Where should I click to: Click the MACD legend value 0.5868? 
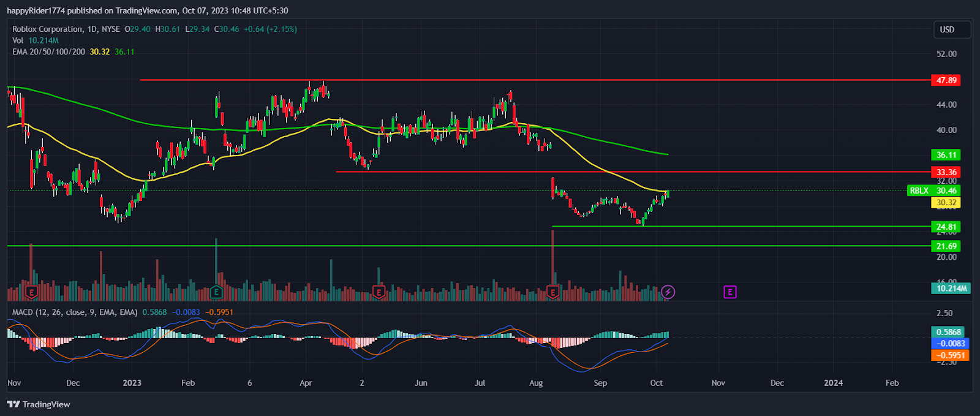pos(154,312)
